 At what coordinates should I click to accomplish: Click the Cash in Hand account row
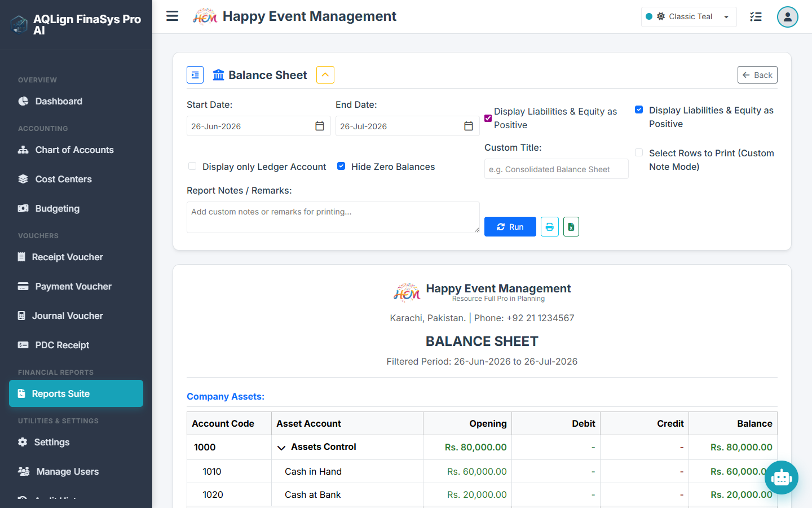tap(482, 471)
